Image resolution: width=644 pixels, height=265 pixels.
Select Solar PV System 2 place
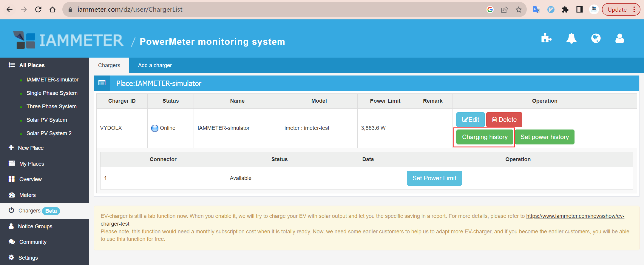point(49,133)
